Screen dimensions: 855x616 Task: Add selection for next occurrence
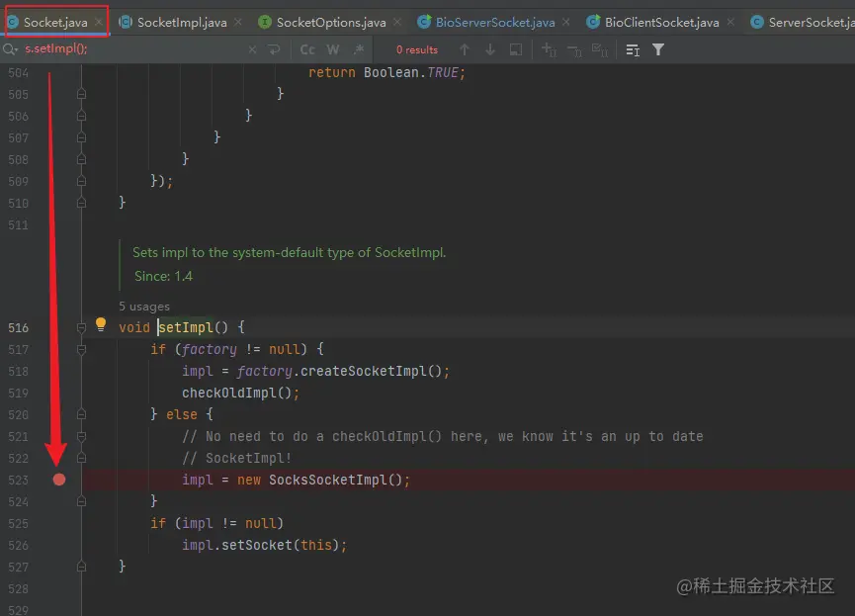pos(549,50)
